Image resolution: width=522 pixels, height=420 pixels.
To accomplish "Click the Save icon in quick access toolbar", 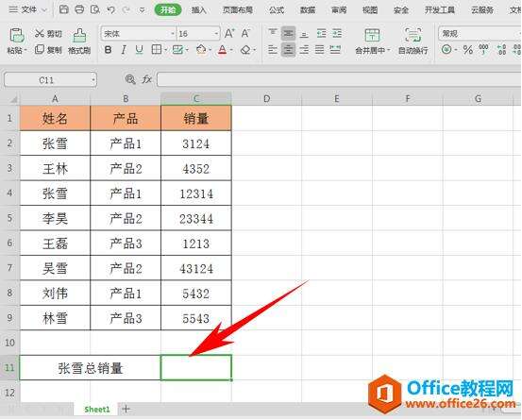I will [63, 9].
